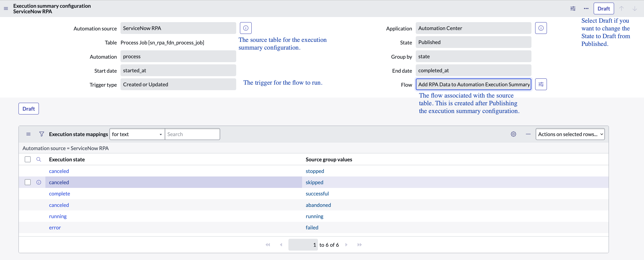
Task: Click the 'Automation source = ServiceNow RPA' breadcrumb filter
Action: (x=66, y=148)
